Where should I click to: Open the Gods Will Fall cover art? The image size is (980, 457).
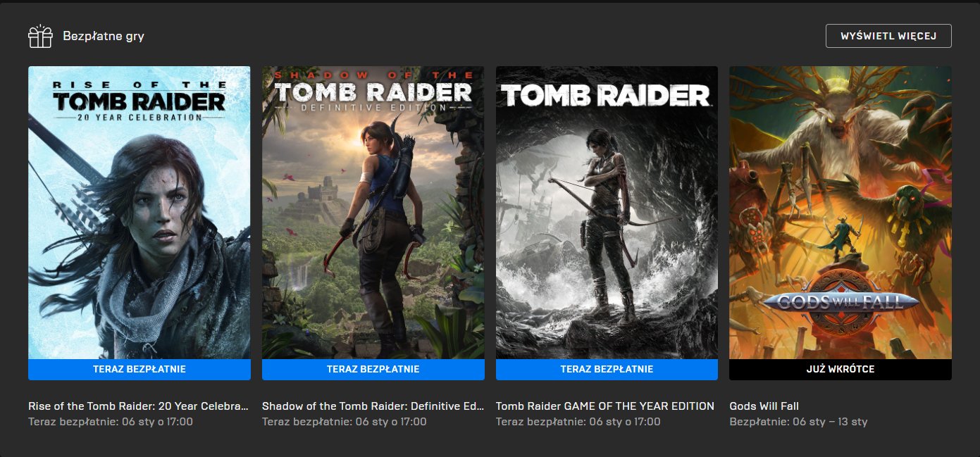841,213
